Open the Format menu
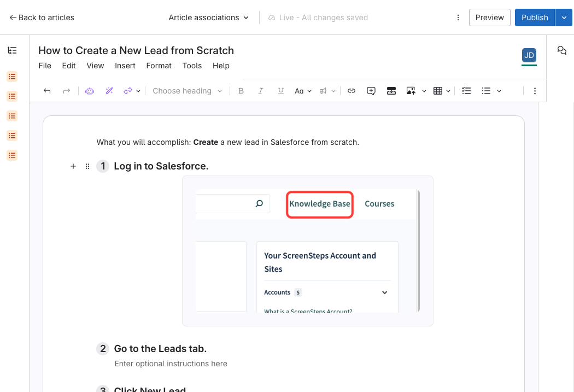Viewport: 574px width, 392px height. (159, 66)
